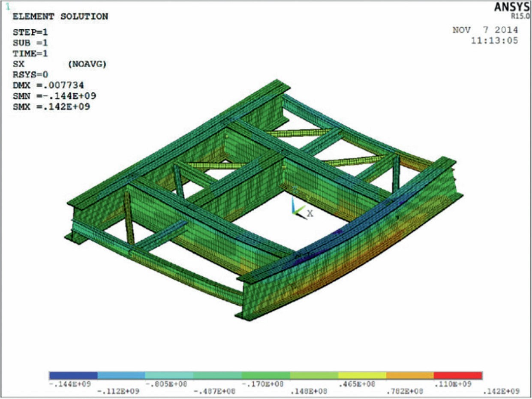The image size is (532, 399).
Task: Click the SX (NOAVG) label
Action: (x=60, y=64)
